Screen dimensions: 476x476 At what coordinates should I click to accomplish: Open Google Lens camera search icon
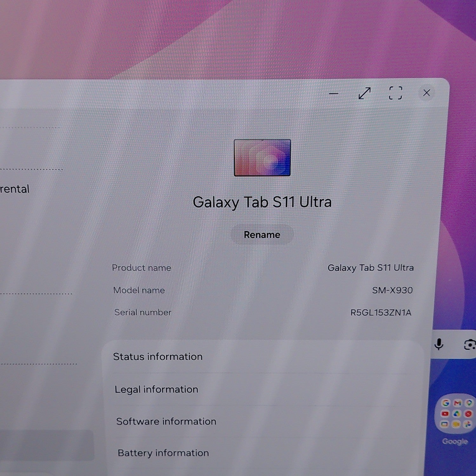[x=470, y=345]
